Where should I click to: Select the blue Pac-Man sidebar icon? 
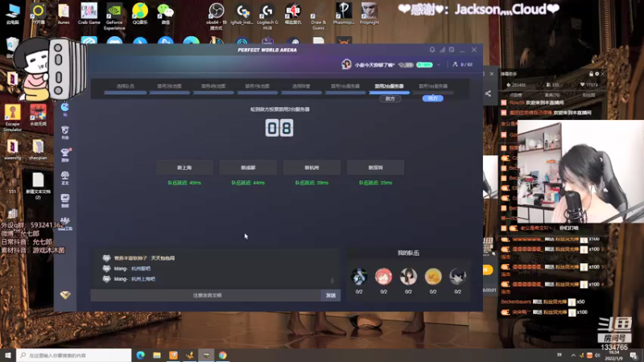coord(65,108)
